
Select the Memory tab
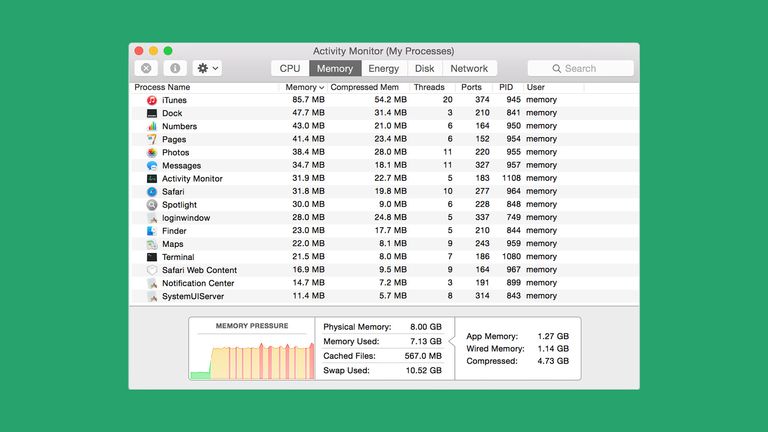tap(335, 68)
